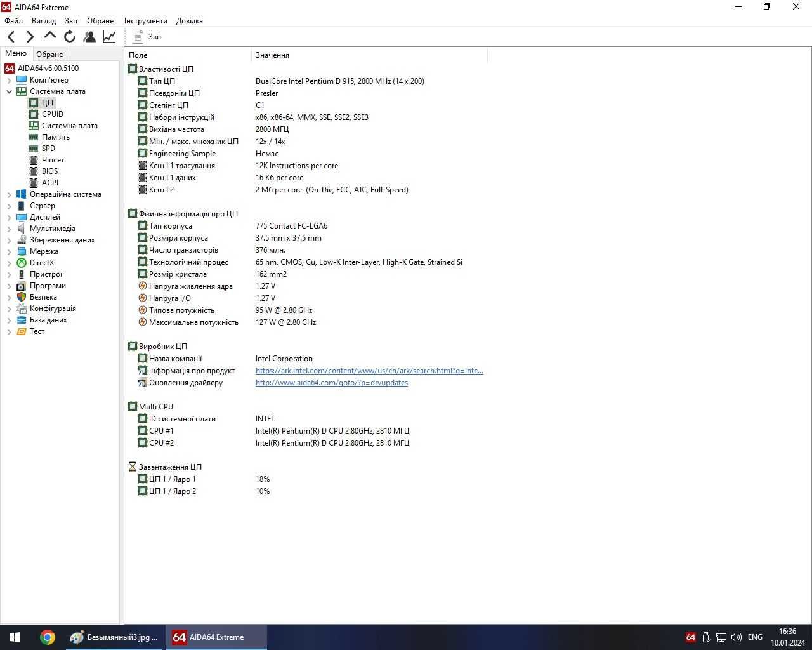The image size is (812, 650).
Task: Expand the Мережа tree node
Action: click(9, 251)
